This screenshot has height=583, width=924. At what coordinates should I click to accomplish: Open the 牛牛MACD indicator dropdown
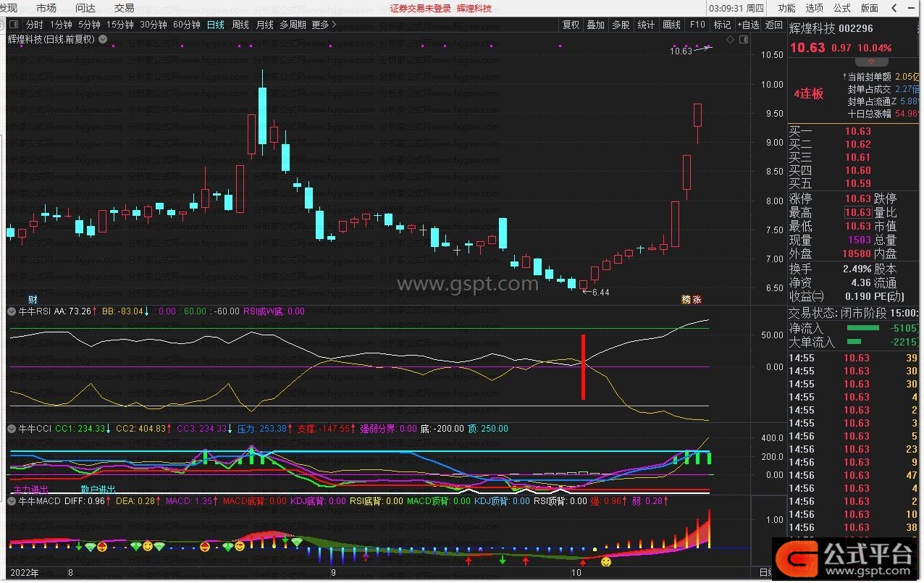[12, 500]
